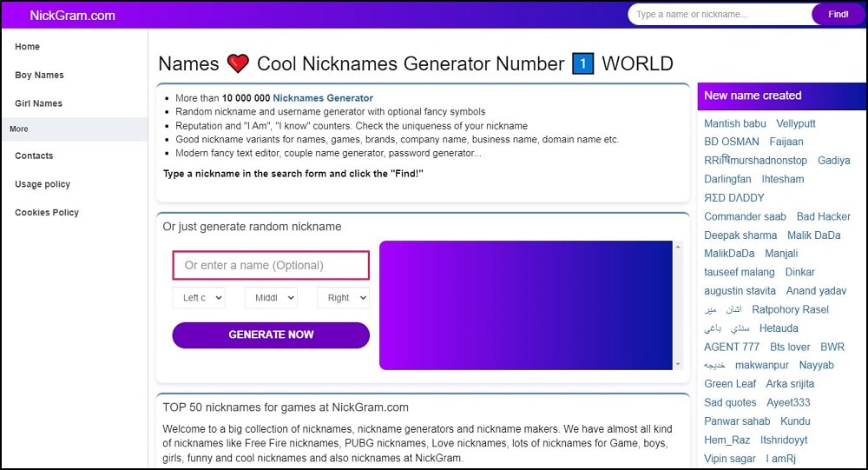Open the Bad Hacker nickname

click(823, 216)
